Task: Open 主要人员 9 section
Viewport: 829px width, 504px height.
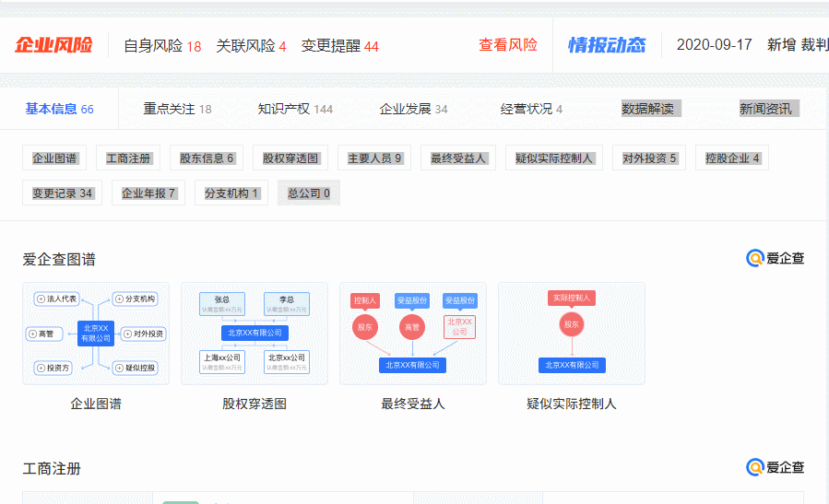Action: click(374, 158)
